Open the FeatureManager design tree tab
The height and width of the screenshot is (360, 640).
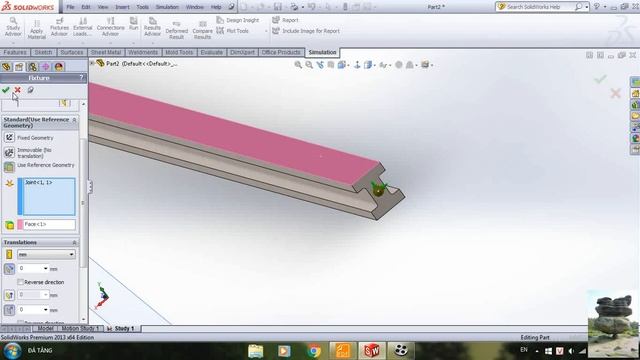click(x=7, y=67)
